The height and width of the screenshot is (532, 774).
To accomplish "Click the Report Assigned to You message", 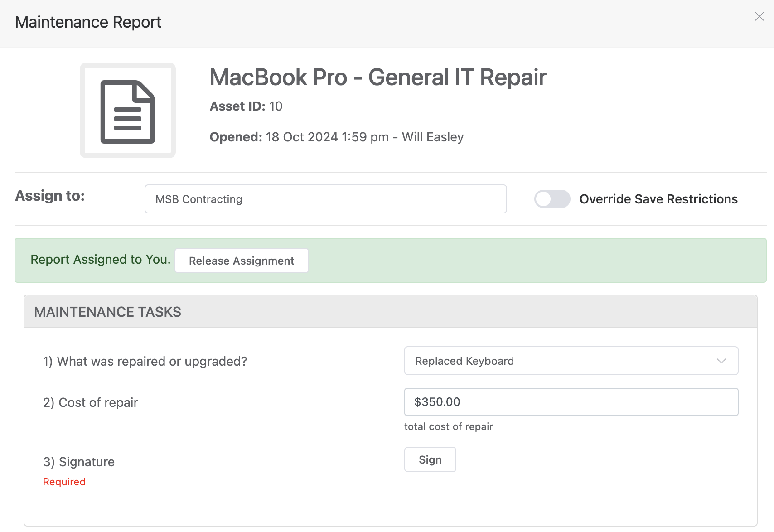I will click(x=100, y=259).
